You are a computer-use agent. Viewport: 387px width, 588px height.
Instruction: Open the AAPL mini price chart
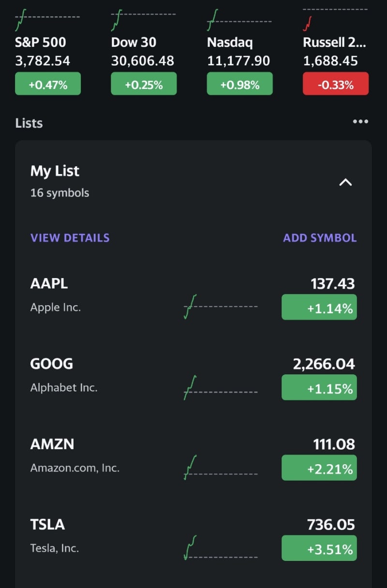pos(221,307)
